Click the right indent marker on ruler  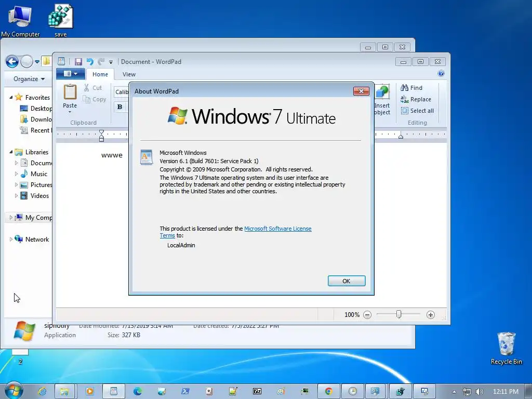pyautogui.click(x=401, y=137)
